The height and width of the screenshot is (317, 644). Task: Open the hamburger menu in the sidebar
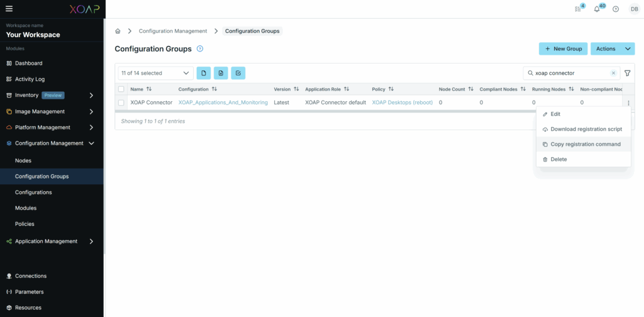9,9
